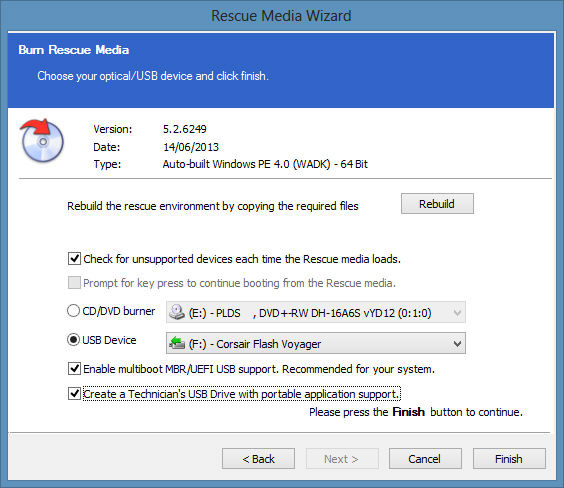Expand the CD/DVD burner drive dropdown arrow
This screenshot has width=564, height=488.
[x=457, y=313]
